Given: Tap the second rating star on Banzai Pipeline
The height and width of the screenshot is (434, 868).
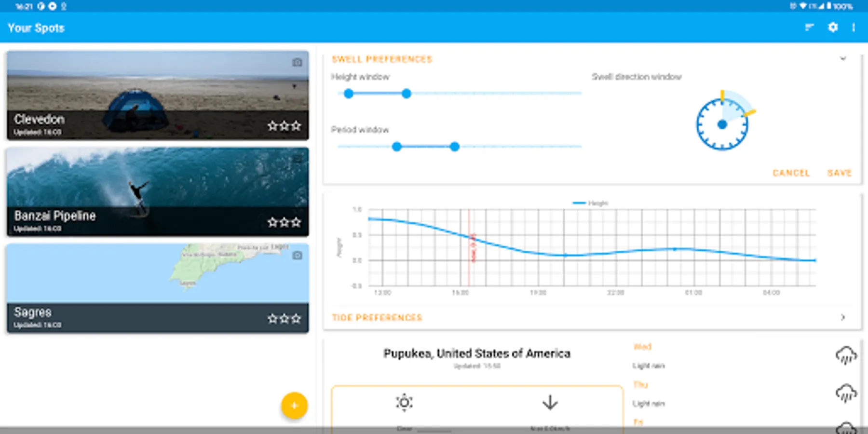Looking at the screenshot, I should [285, 222].
